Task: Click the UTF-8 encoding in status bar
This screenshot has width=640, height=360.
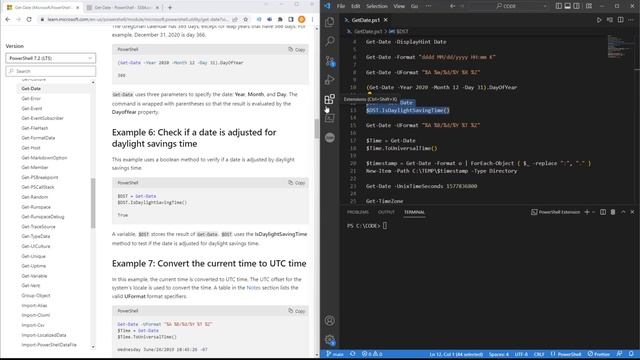Action: tap(521, 354)
